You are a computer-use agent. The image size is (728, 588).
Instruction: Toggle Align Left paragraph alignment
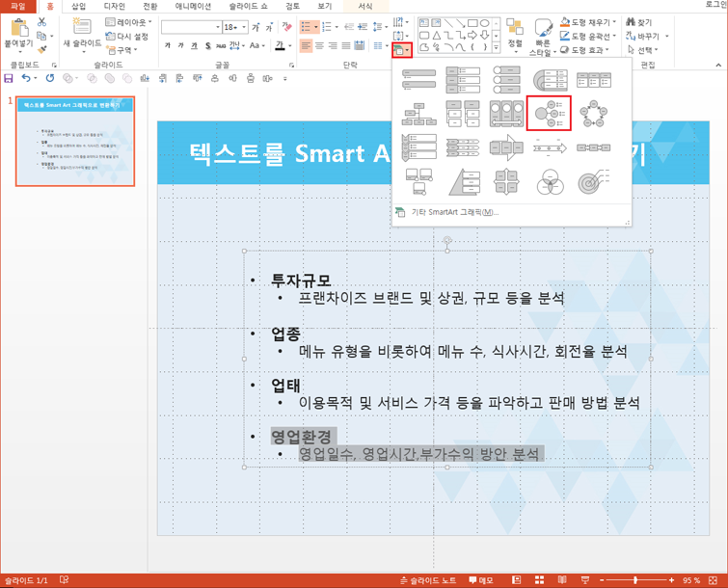click(306, 45)
